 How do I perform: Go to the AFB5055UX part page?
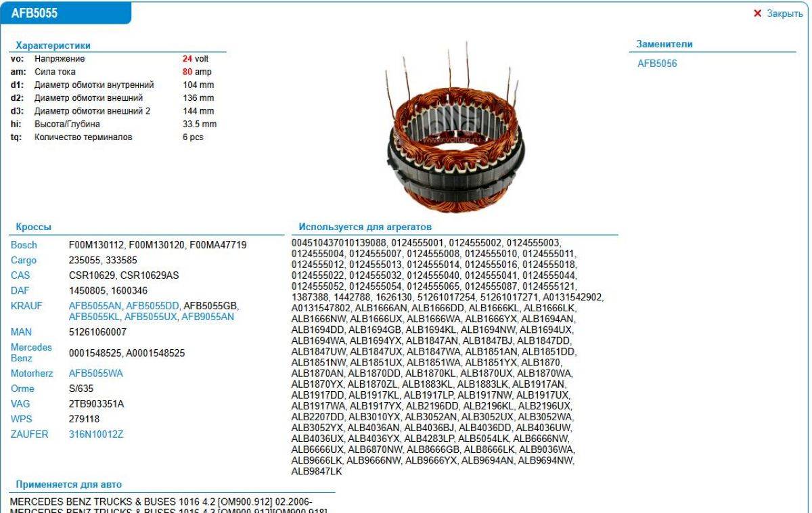[x=150, y=317]
